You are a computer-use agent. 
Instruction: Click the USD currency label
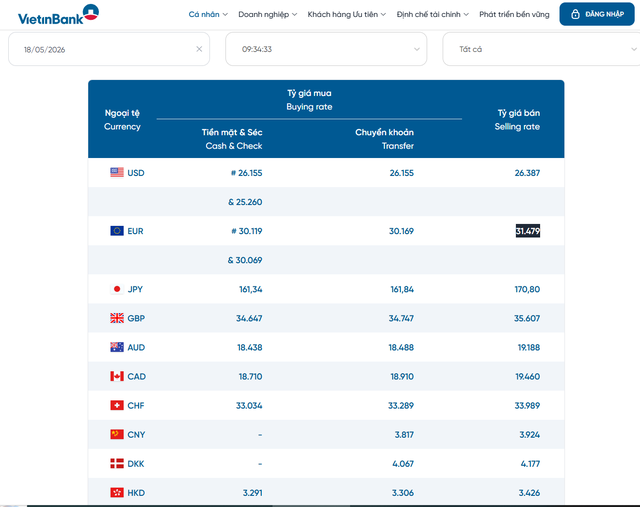136,173
